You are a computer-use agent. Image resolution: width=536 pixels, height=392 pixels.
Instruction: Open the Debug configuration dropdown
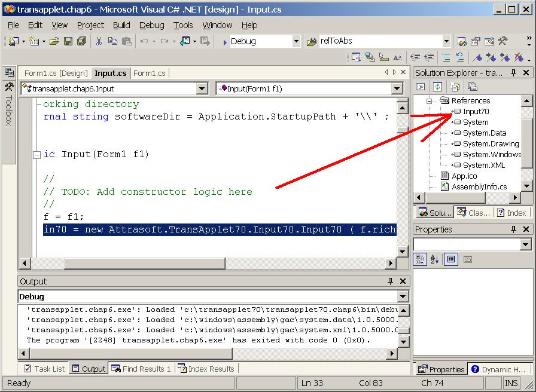[x=296, y=42]
